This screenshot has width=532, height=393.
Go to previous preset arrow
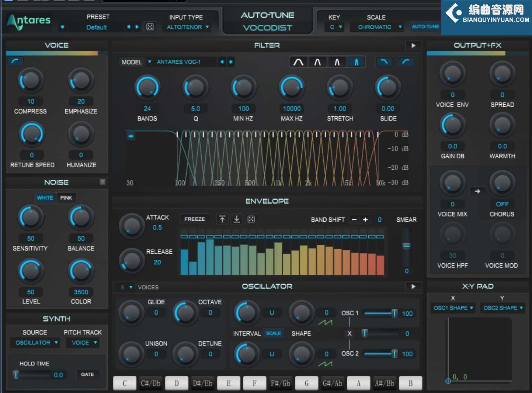pyautogui.click(x=128, y=27)
